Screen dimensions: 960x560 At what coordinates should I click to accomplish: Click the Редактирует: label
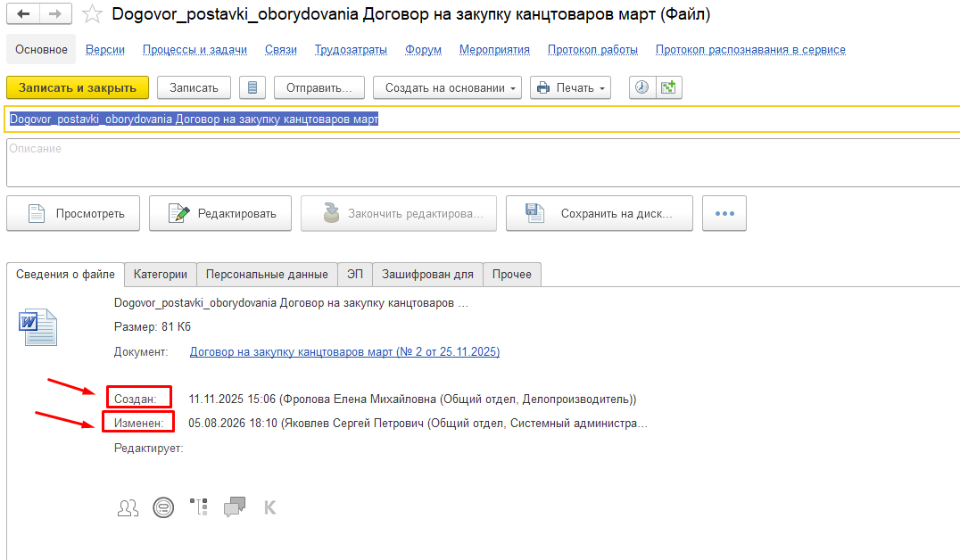[149, 448]
